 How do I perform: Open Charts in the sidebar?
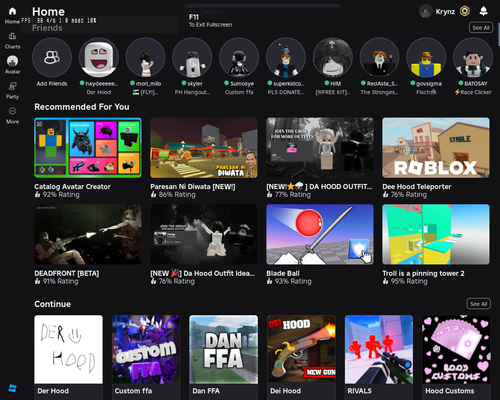pyautogui.click(x=12, y=36)
